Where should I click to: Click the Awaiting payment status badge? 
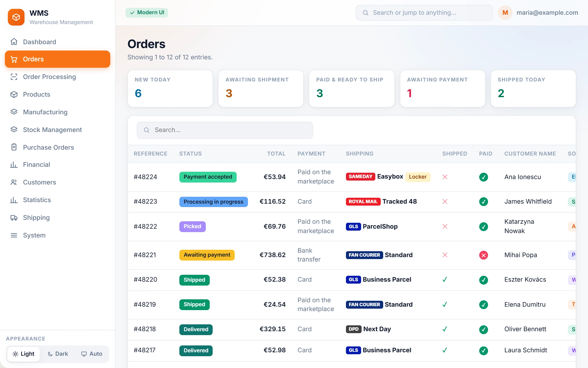click(x=207, y=255)
